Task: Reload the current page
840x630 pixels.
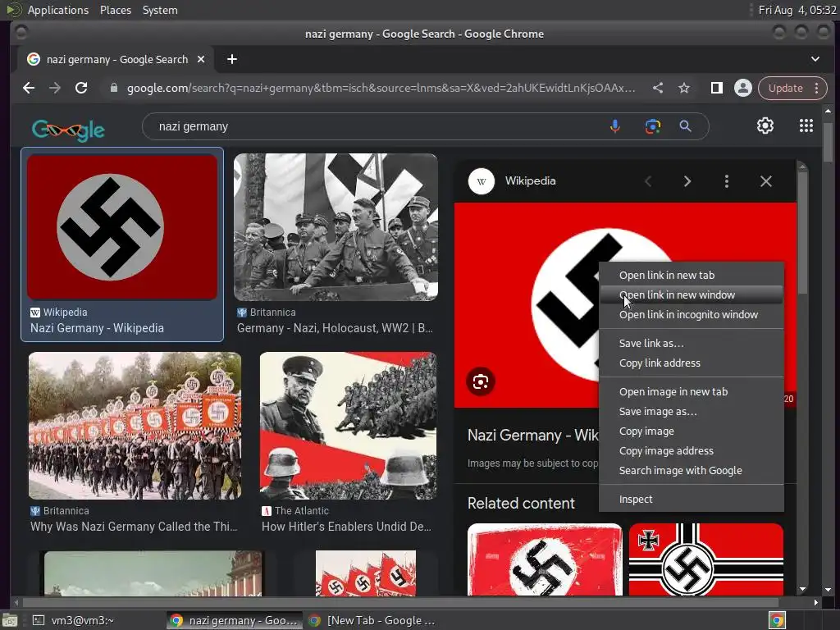Action: click(x=81, y=88)
